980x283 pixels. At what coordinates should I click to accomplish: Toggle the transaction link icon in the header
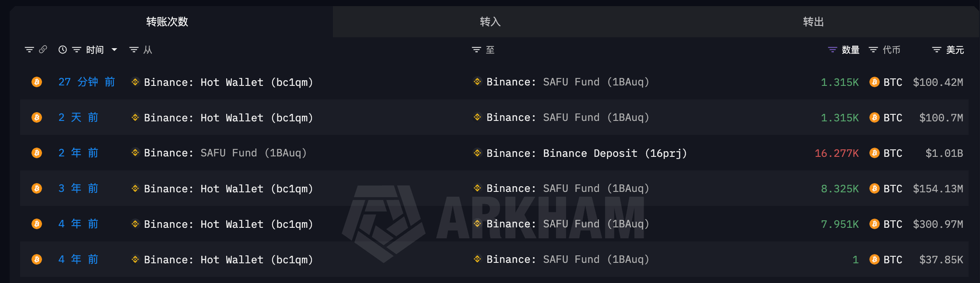[x=42, y=50]
